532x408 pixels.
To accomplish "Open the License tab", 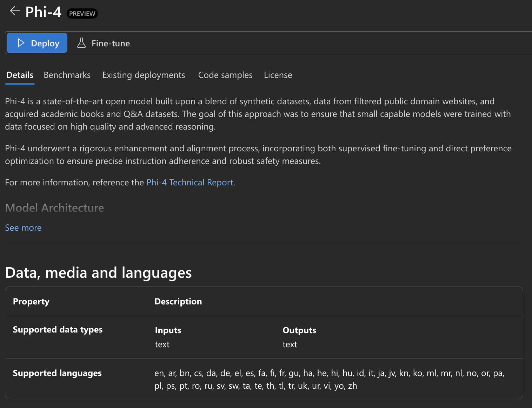I will pyautogui.click(x=278, y=75).
